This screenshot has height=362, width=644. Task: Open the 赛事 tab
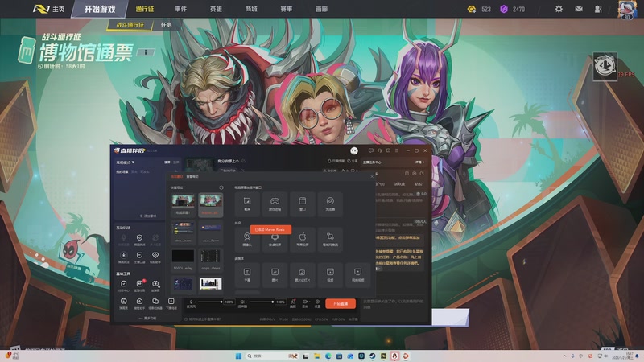click(287, 9)
